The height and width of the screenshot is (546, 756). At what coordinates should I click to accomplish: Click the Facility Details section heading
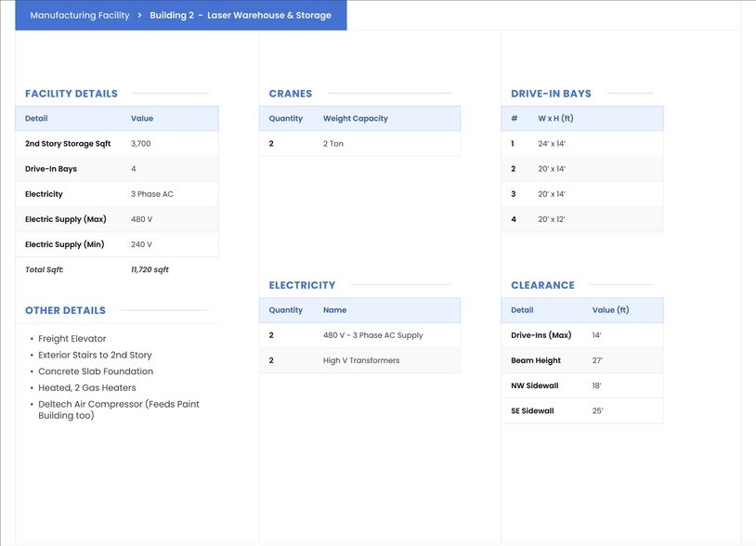click(x=72, y=94)
